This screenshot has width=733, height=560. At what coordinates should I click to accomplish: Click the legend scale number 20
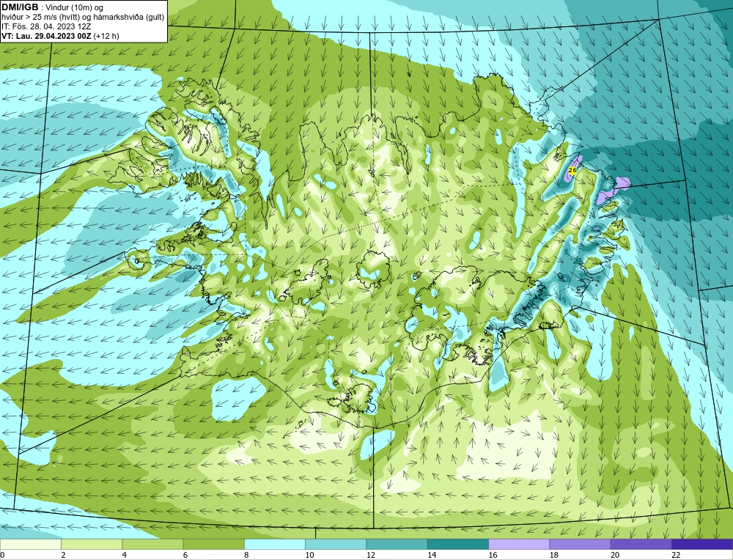[615, 555]
